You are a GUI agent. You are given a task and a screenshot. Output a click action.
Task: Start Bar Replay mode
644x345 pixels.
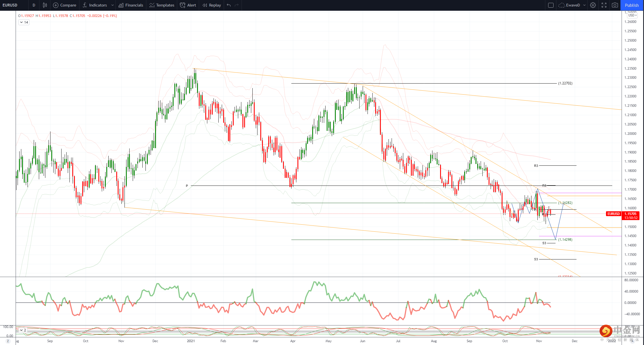pos(212,5)
